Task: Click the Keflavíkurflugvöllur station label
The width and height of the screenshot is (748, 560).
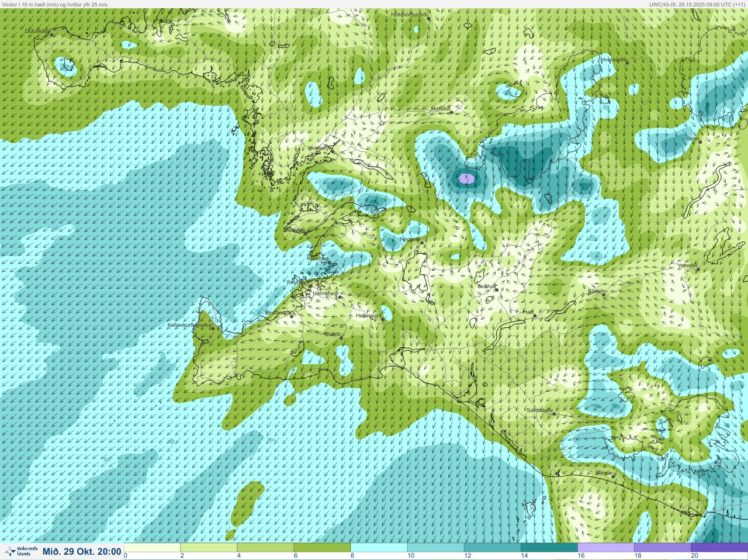Action: 189,324
